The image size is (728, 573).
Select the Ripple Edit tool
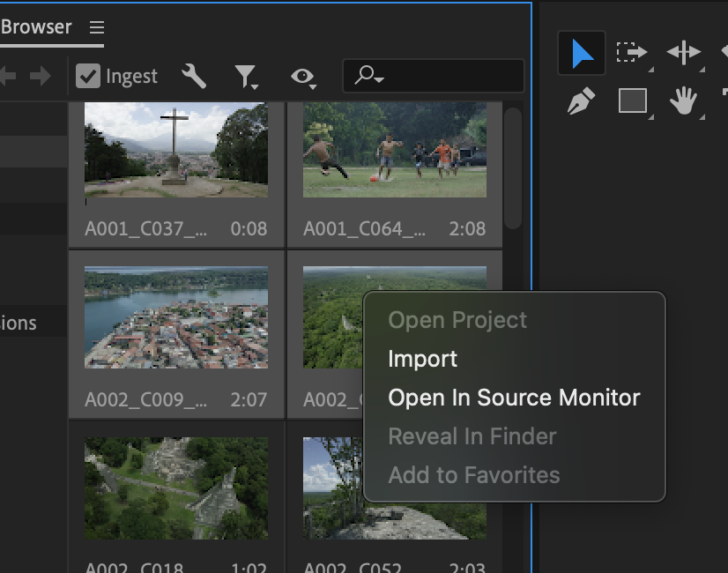683,53
